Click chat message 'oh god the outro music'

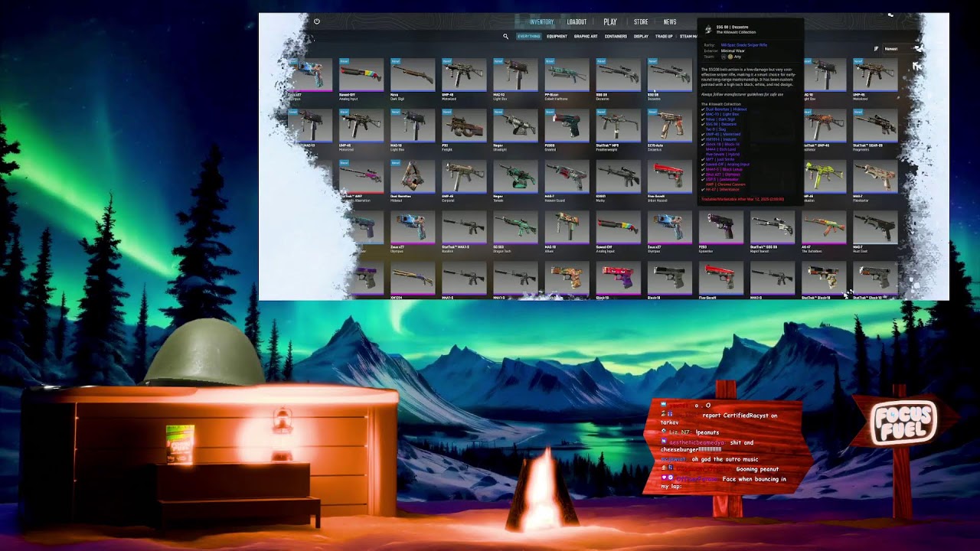tap(725, 460)
